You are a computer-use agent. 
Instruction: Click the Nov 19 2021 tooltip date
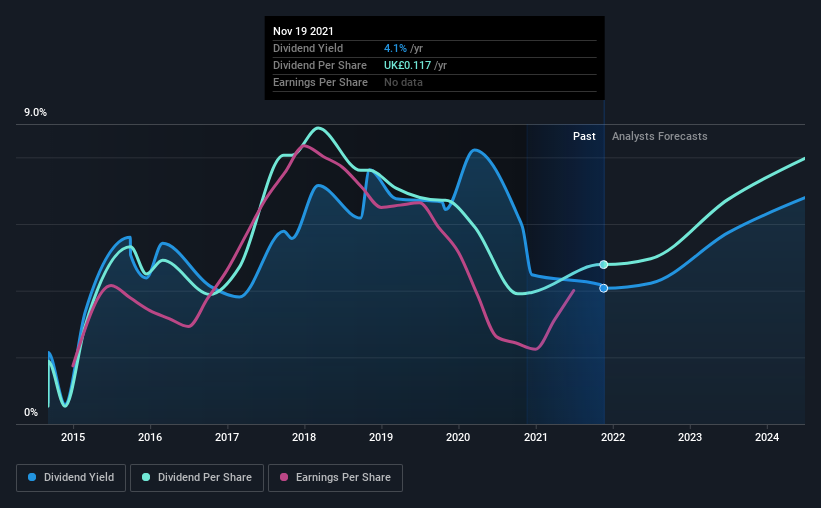pyautogui.click(x=303, y=31)
